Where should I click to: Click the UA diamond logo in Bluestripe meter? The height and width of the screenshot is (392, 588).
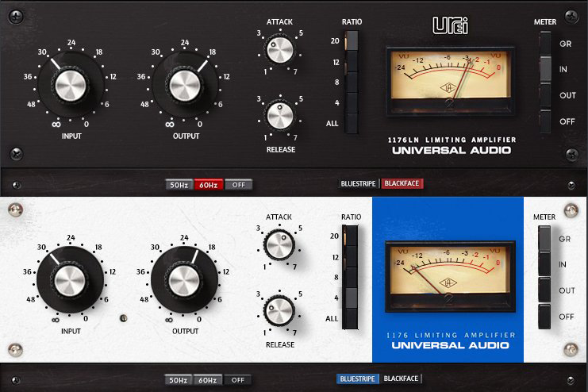[x=448, y=283]
